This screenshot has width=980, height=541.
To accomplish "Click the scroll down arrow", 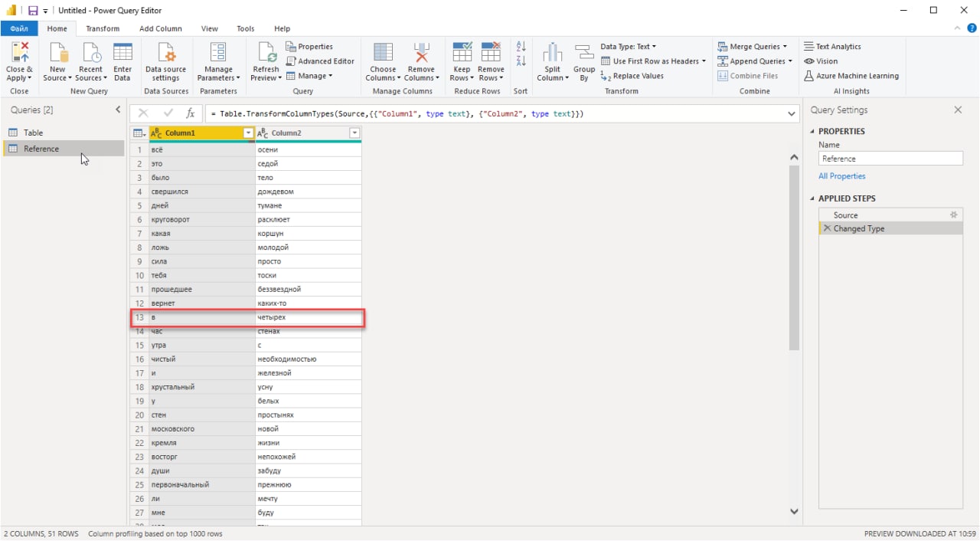I will (794, 511).
